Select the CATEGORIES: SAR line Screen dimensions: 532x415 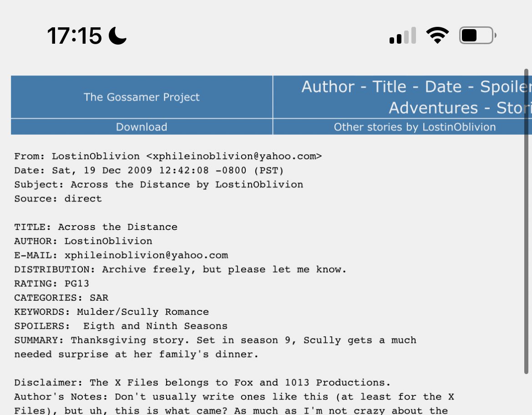click(x=61, y=298)
